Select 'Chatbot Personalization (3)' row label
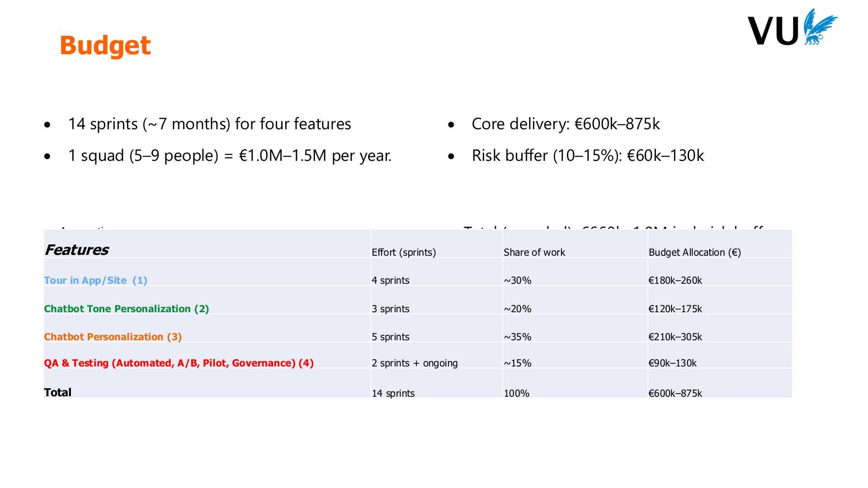The width and height of the screenshot is (868, 488). [x=113, y=337]
